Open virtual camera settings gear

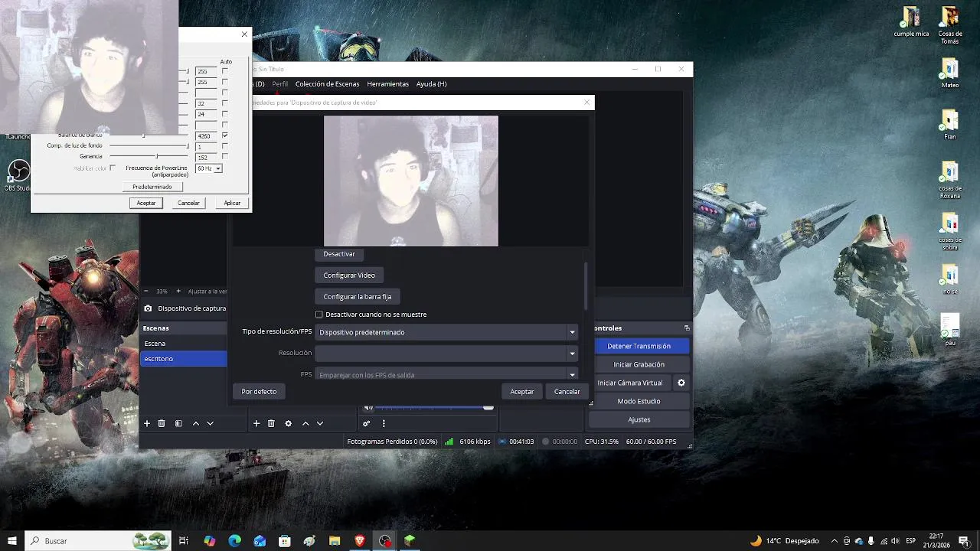[x=681, y=383]
